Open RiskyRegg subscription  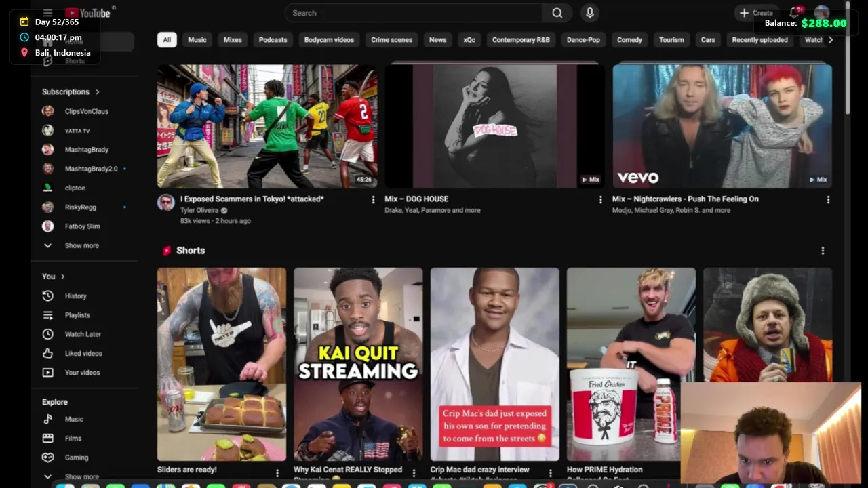pyautogui.click(x=80, y=207)
